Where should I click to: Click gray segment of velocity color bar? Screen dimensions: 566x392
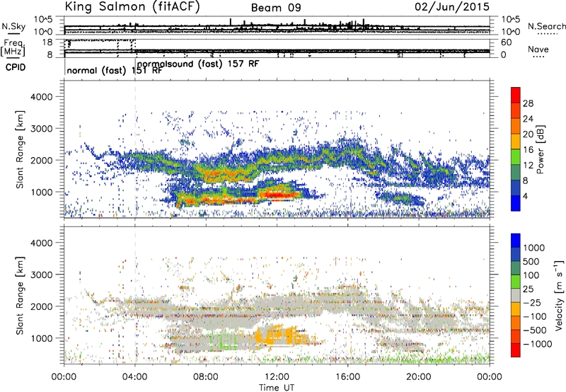[x=516, y=295]
